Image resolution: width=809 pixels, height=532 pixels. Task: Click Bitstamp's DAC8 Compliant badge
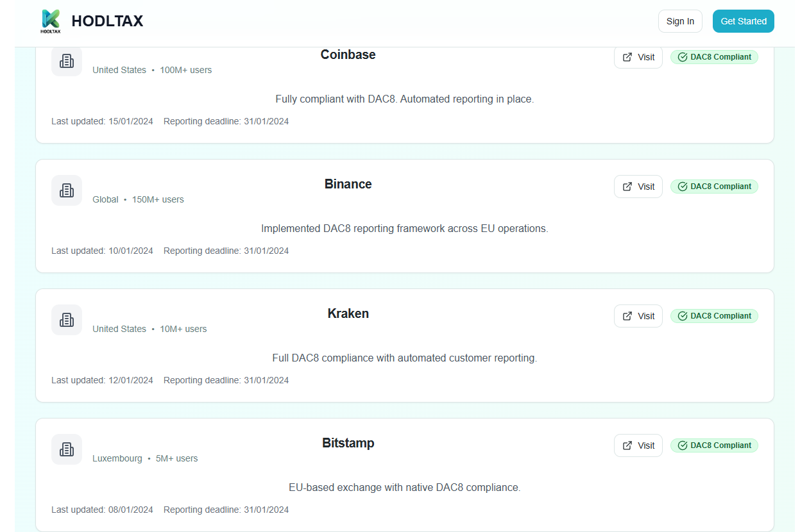pos(714,445)
